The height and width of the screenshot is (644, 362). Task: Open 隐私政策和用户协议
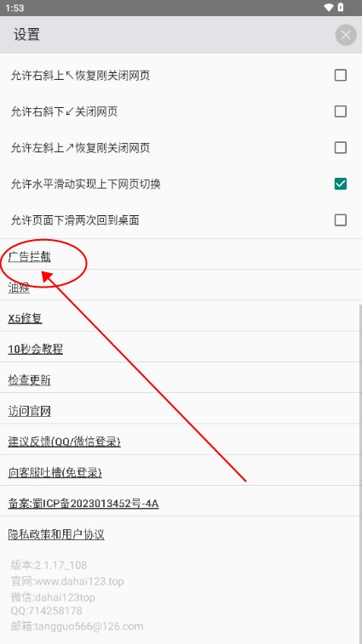(56, 534)
